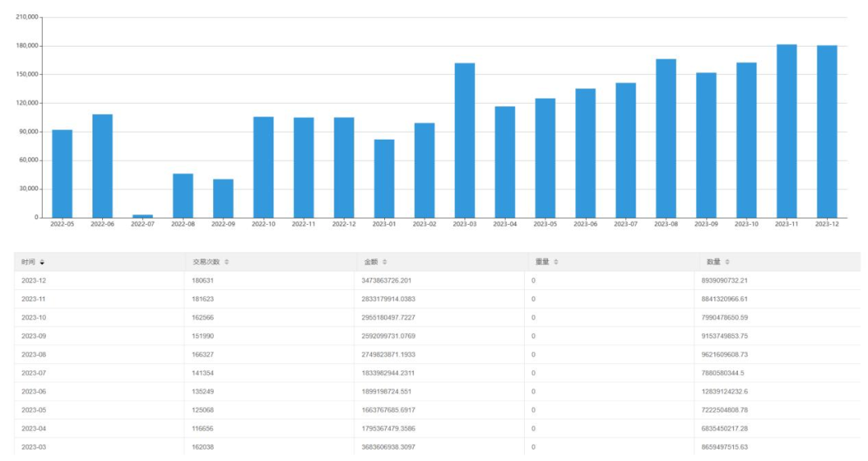This screenshot has width=868, height=461.
Task: Click the 2023-12 cell in 时间 column
Action: tap(34, 280)
